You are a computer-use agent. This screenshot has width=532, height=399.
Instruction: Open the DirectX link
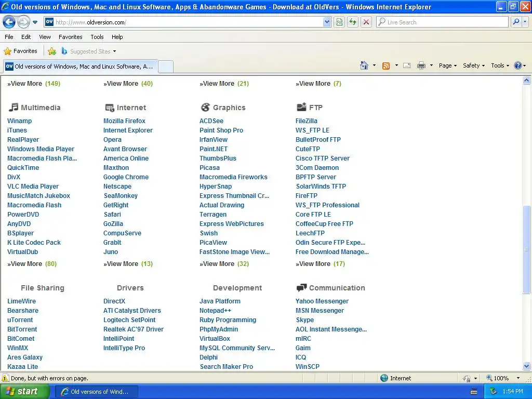pos(114,301)
